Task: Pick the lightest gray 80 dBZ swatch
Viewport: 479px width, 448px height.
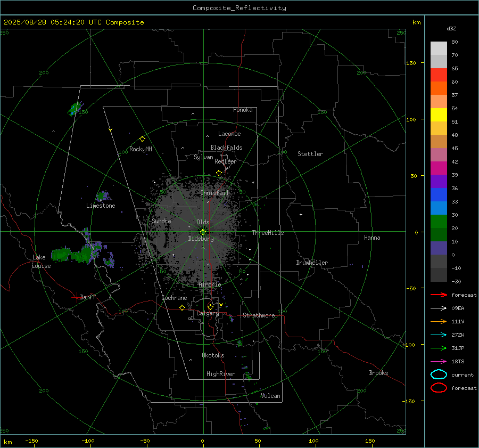Action: click(439, 48)
